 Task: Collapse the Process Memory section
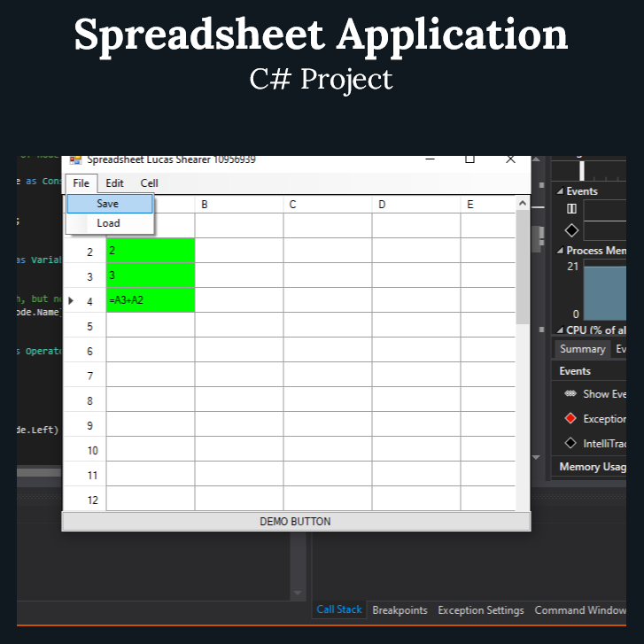coord(560,250)
